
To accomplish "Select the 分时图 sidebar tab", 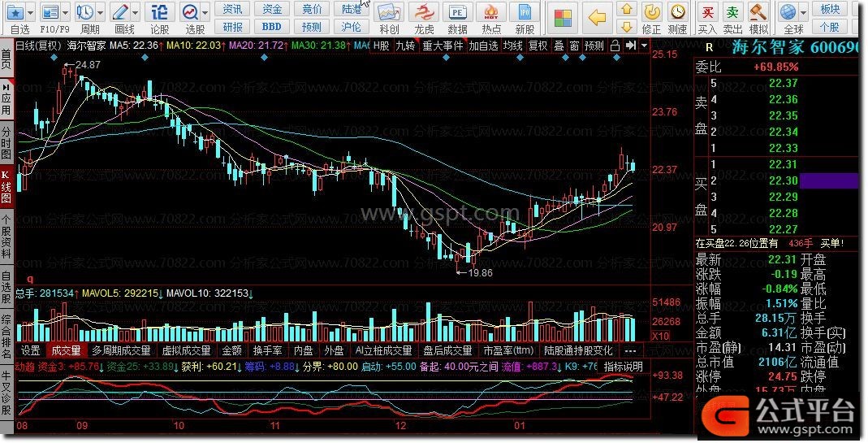I will [x=6, y=142].
